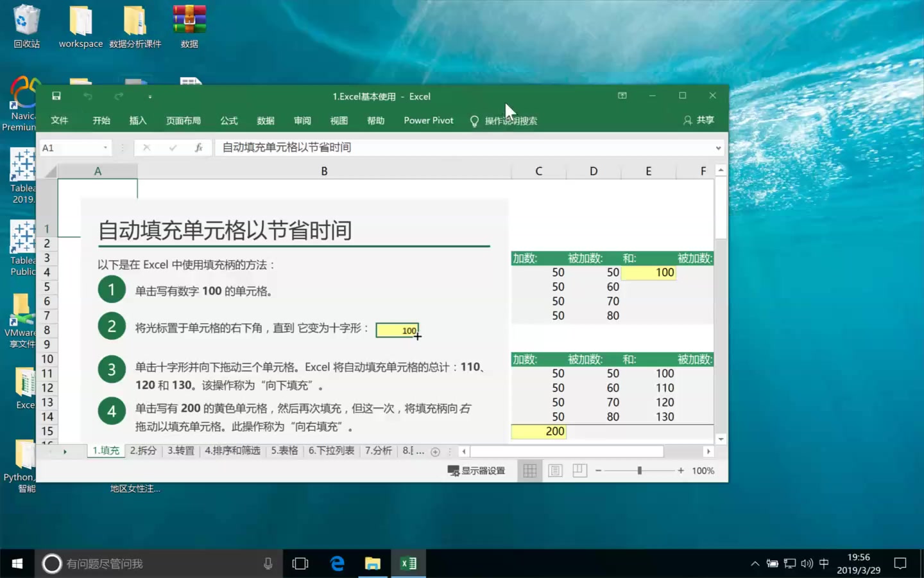Image resolution: width=924 pixels, height=578 pixels.
Task: Click the new sheet plus button
Action: 436,451
